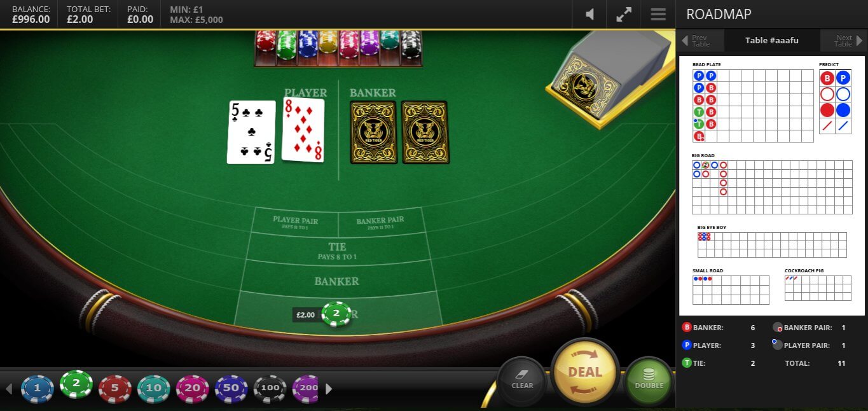Select the blue 1 chip
The height and width of the screenshot is (411, 868).
pos(38,389)
